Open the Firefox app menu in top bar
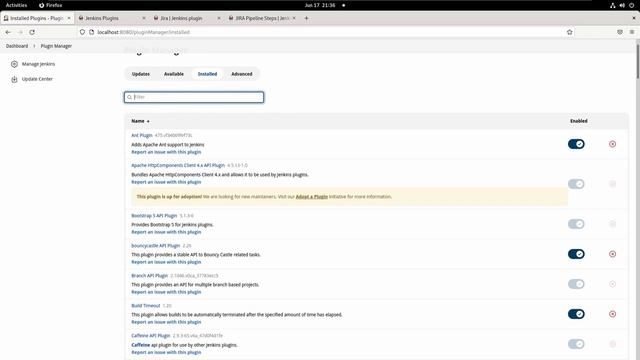This screenshot has width=640, height=360. pyautogui.click(x=51, y=5)
